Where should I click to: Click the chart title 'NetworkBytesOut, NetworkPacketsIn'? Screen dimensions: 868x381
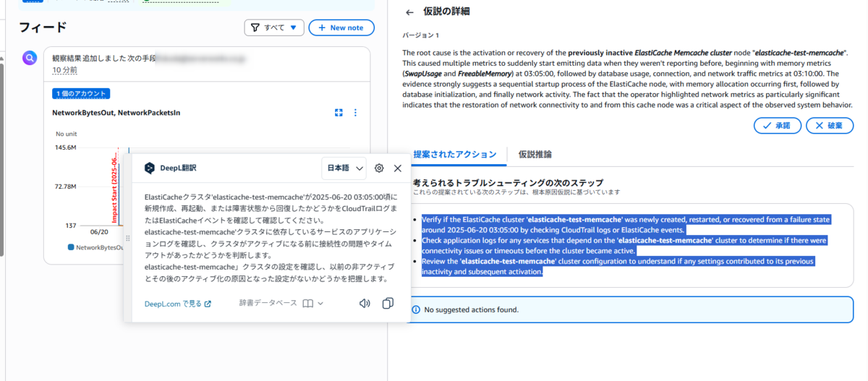(x=116, y=113)
